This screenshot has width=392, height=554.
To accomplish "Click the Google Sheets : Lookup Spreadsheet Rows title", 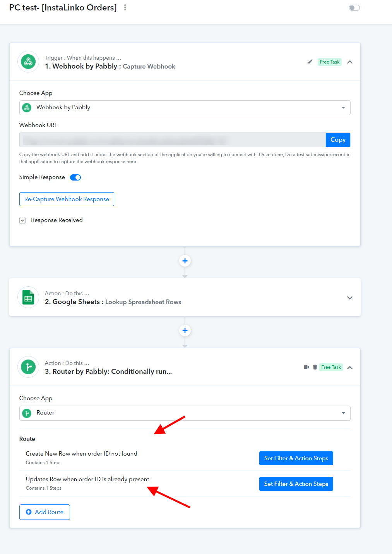I will pos(113,302).
